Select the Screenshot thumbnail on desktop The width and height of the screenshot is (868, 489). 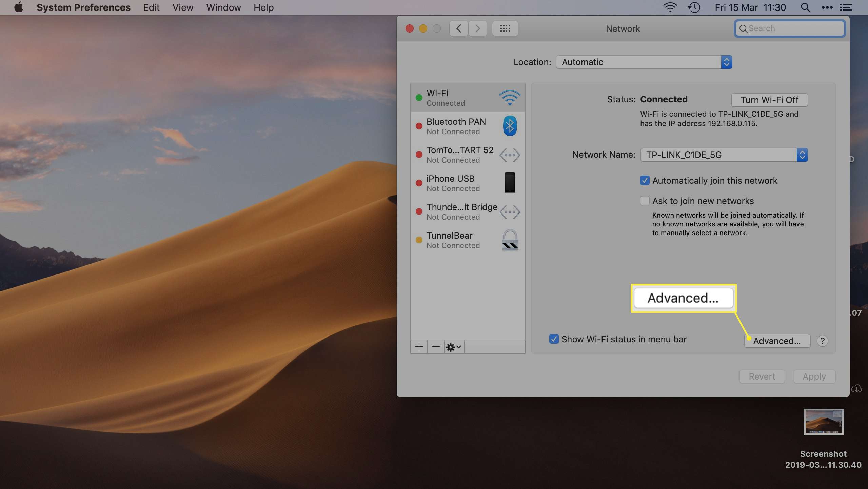pyautogui.click(x=823, y=422)
